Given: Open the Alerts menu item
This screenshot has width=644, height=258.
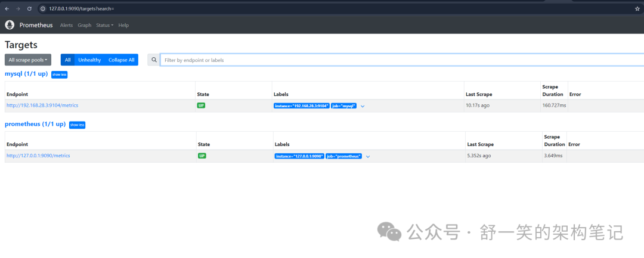Looking at the screenshot, I should pyautogui.click(x=66, y=25).
